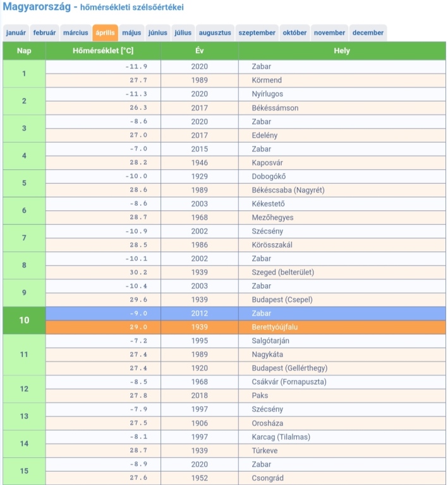Click the Év column header

(x=200, y=51)
